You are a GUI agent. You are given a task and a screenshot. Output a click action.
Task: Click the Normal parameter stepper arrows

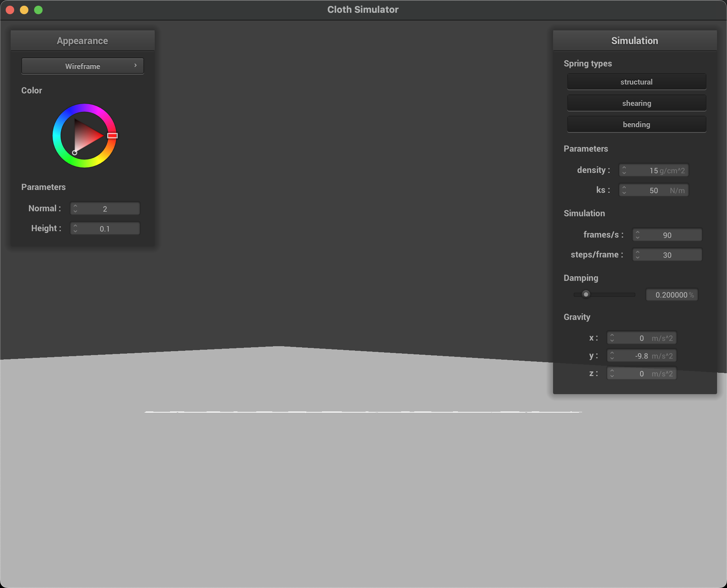[x=75, y=209]
